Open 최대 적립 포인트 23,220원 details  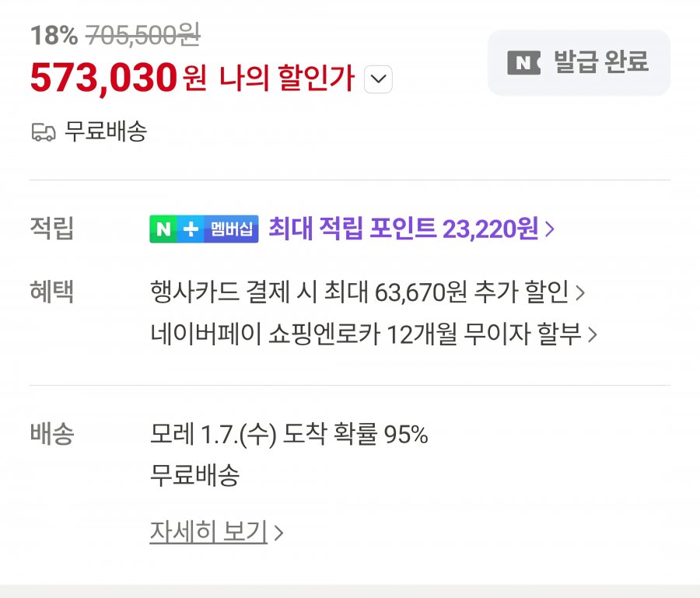click(x=403, y=229)
